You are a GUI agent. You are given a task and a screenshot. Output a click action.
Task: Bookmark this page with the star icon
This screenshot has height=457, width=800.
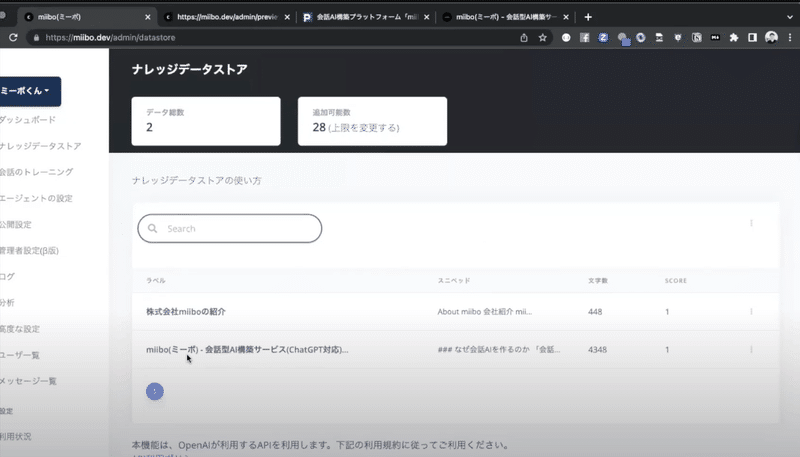pos(542,38)
